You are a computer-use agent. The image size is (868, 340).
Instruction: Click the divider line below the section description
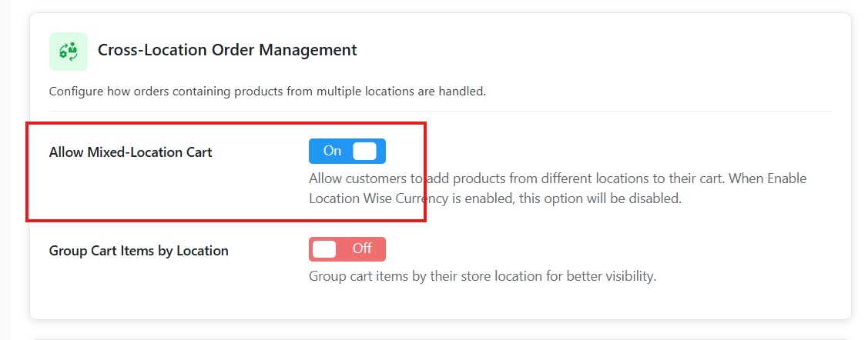click(x=440, y=111)
